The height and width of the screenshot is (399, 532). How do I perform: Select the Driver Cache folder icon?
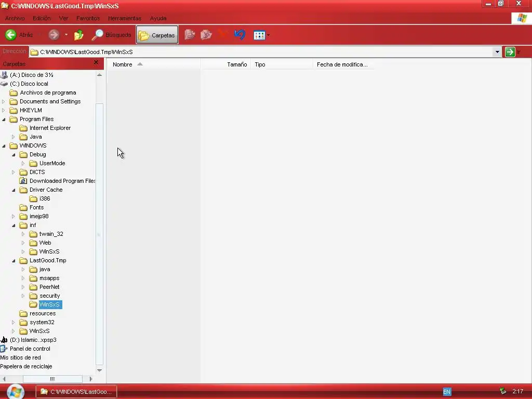click(23, 190)
